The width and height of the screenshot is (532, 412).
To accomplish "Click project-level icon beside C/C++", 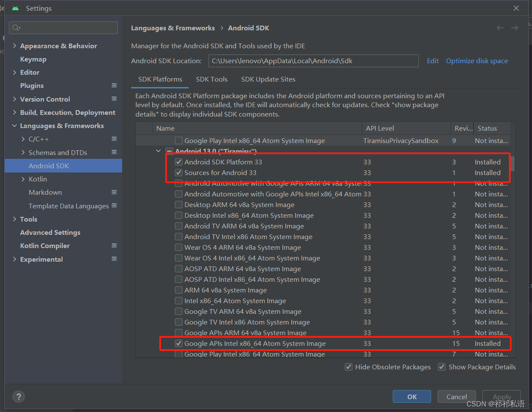I will point(114,139).
